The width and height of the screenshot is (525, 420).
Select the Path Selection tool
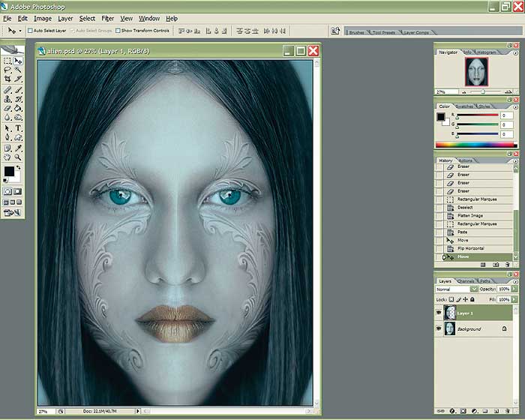(7, 128)
